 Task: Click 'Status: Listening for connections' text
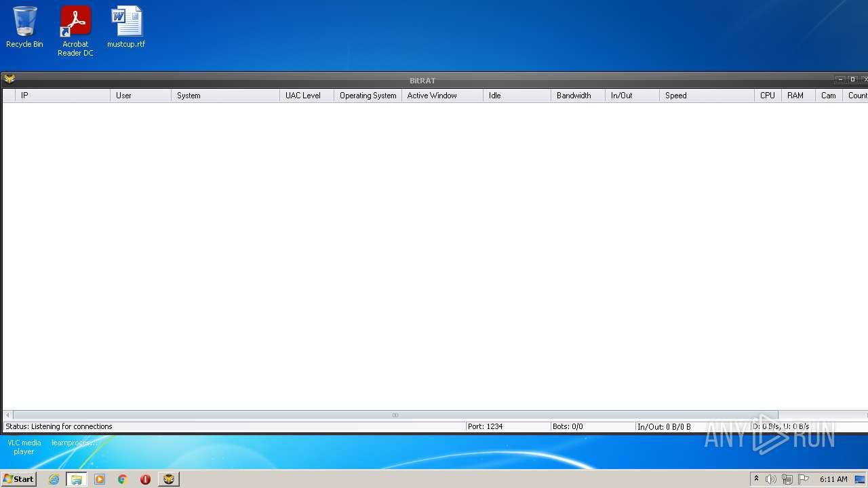[59, 426]
